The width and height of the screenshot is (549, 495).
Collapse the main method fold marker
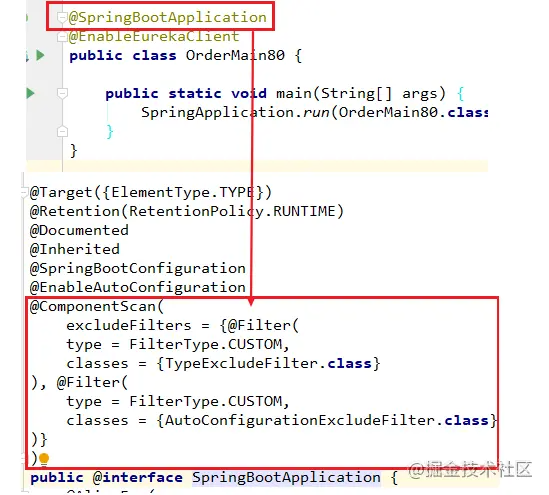click(x=62, y=93)
